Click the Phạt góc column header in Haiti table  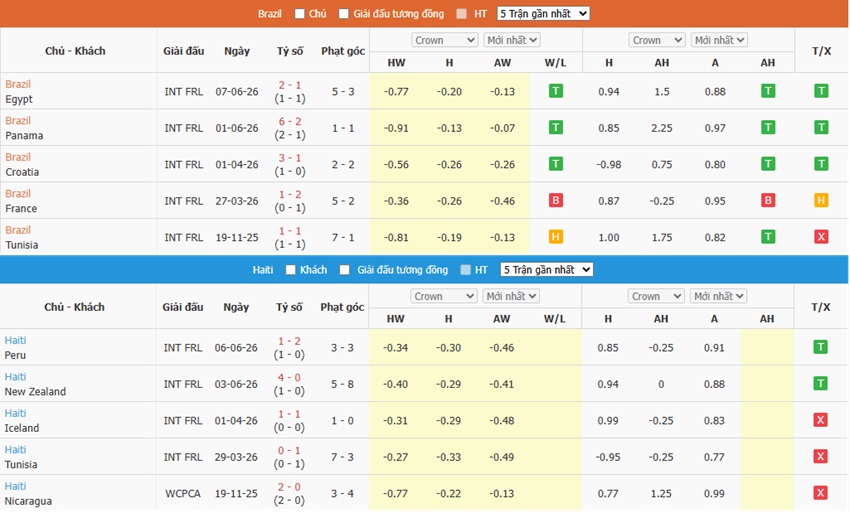pyautogui.click(x=342, y=307)
